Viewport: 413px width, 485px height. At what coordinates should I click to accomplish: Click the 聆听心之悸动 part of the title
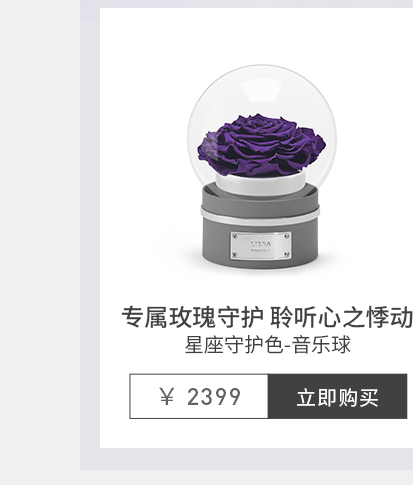pyautogui.click(x=341, y=317)
